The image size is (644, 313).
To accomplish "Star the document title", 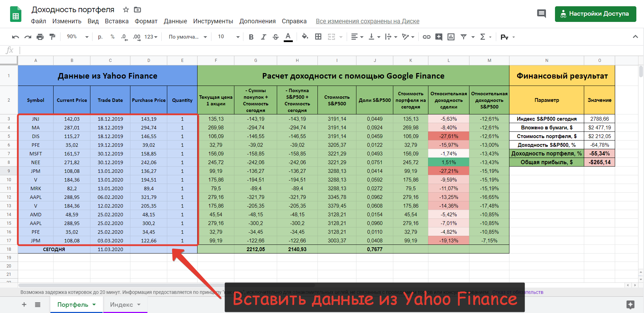I will pos(126,10).
